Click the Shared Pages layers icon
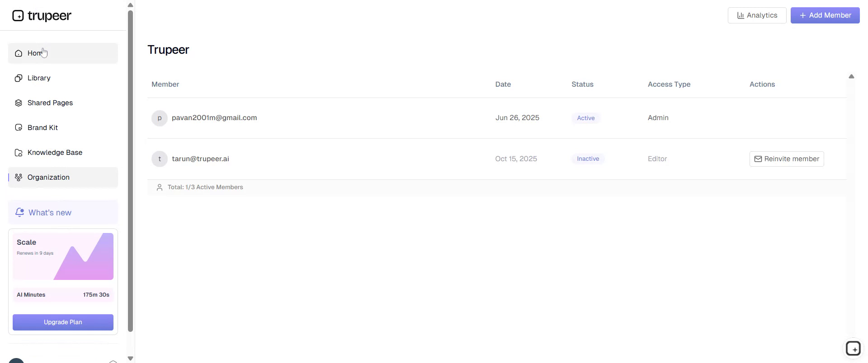868x363 pixels. pyautogui.click(x=19, y=103)
